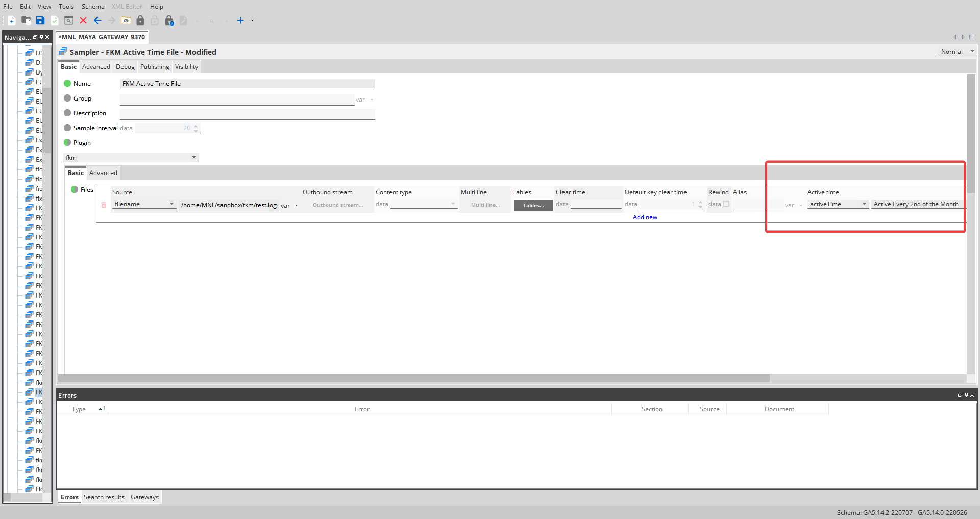
Task: Switch to the Publishing tab
Action: 155,66
